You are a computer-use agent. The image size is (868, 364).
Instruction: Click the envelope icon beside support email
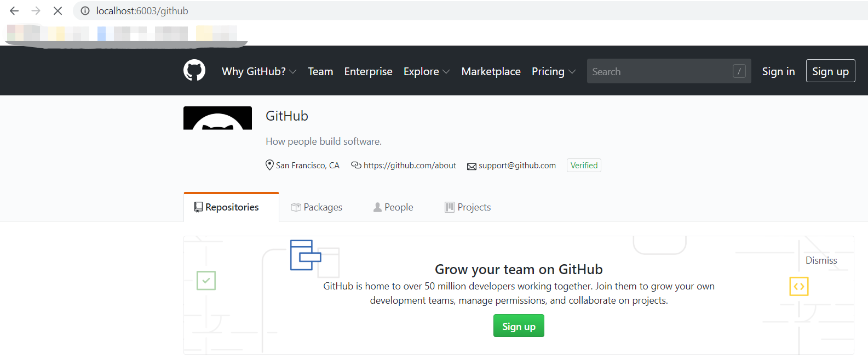(x=472, y=166)
